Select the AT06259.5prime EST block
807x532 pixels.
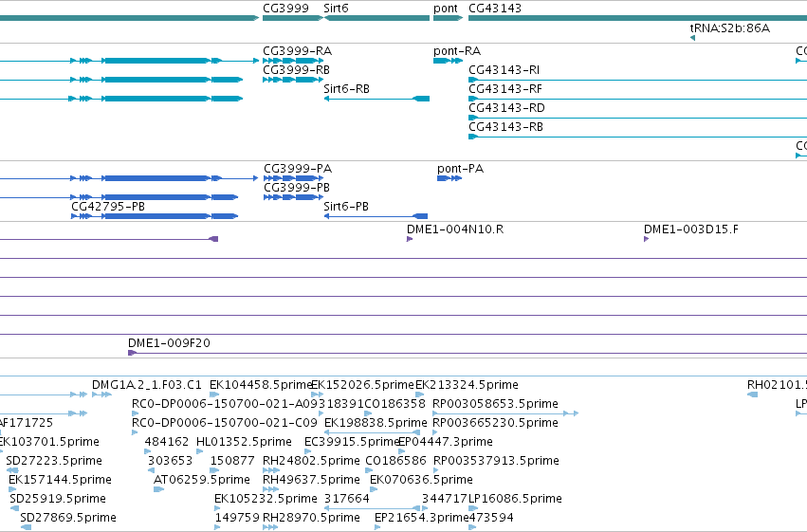[x=158, y=489]
